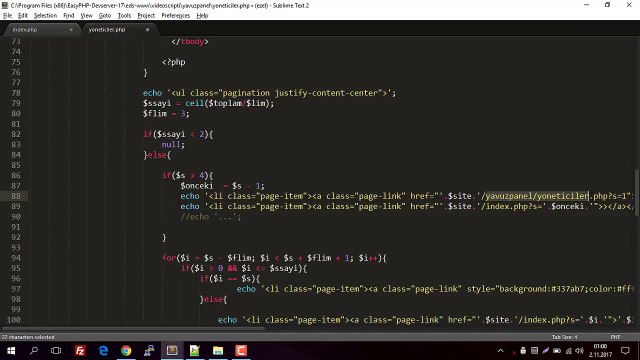Open the Help menu
This screenshot has width=640, height=360.
(202, 16)
